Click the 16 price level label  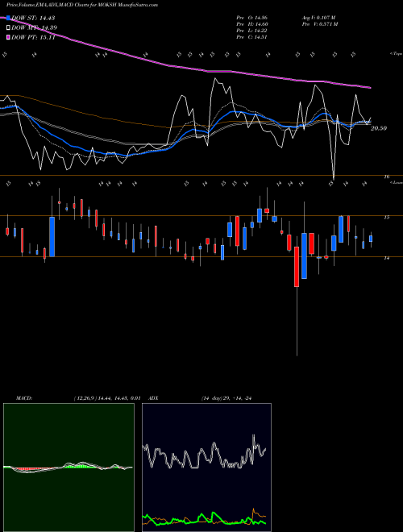click(387, 177)
